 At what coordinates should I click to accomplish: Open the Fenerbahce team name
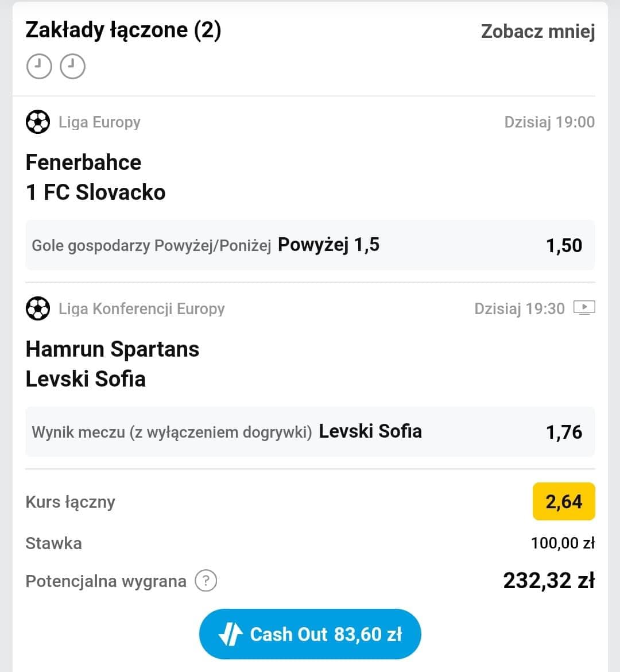tap(84, 163)
